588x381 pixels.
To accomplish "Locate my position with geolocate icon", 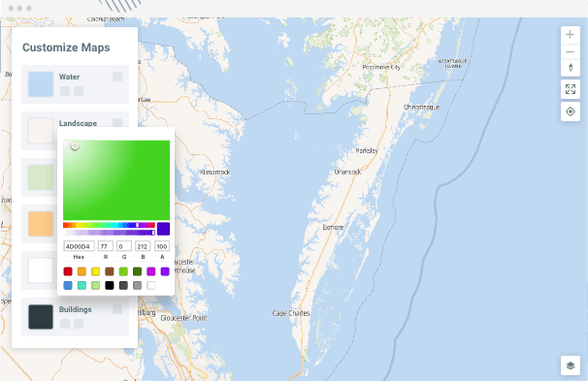I will pos(570,111).
